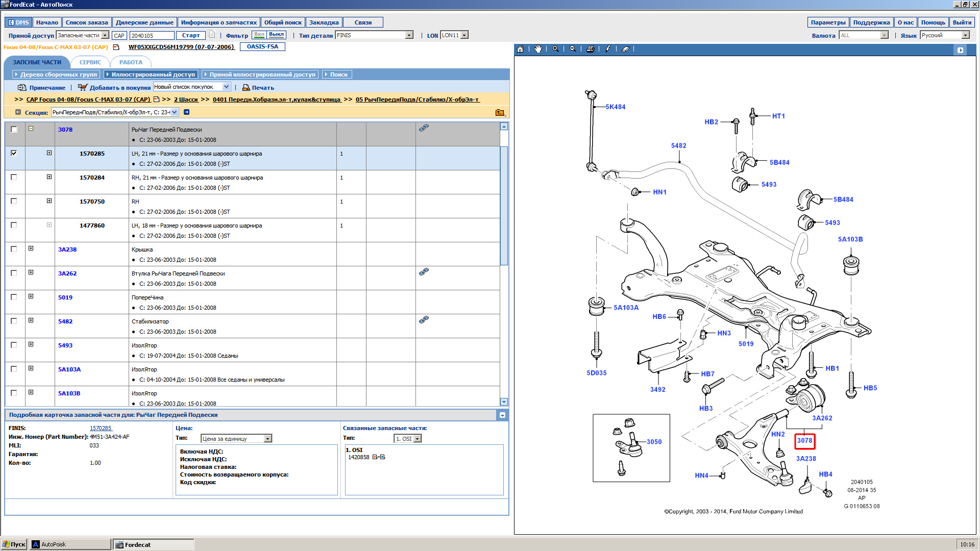Open the VIN WF05XXGCD56M19799 link
Image resolution: width=980 pixels, height=551 pixels.
pos(181,47)
